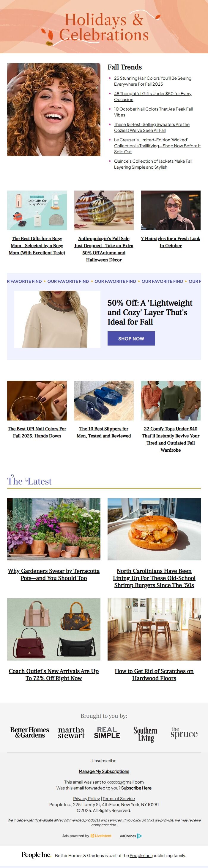Screen dimensions: 208x868
Task: Click the Subscribe Here link
Action: coord(136,788)
